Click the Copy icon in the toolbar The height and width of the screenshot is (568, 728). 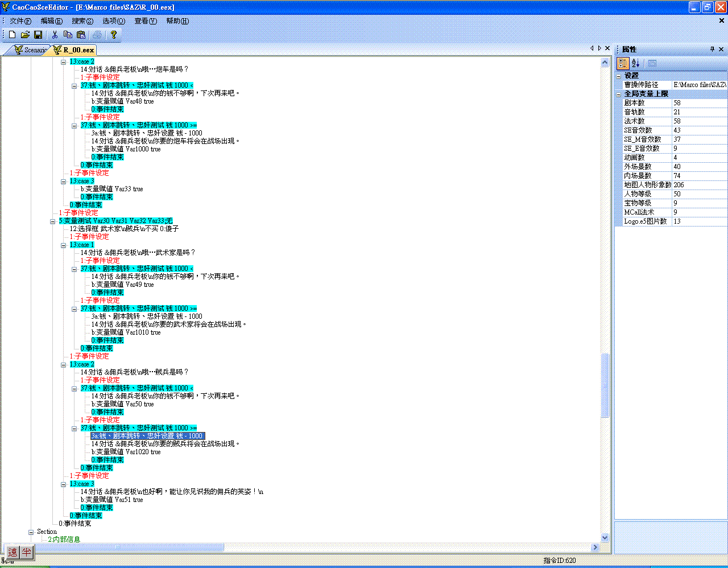point(68,35)
